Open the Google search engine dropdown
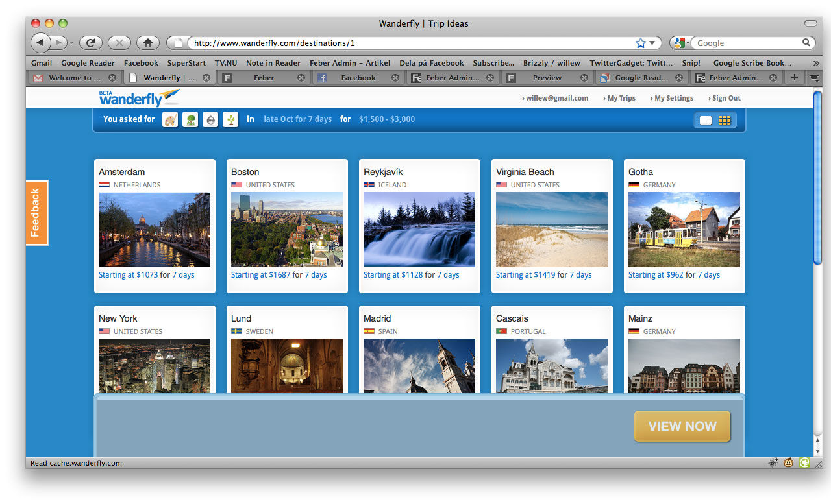The height and width of the screenshot is (504, 831). click(681, 43)
